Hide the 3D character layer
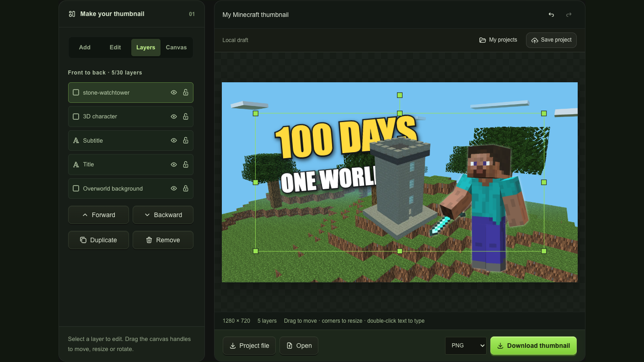644x362 pixels. 174,117
